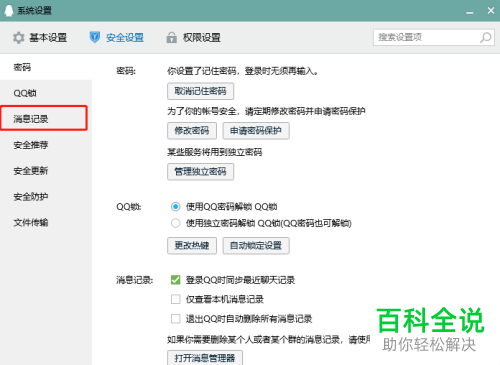This screenshot has width=500, height=365.
Task: Go to 安全推荐 in the sidebar
Action: pyautogui.click(x=46, y=145)
